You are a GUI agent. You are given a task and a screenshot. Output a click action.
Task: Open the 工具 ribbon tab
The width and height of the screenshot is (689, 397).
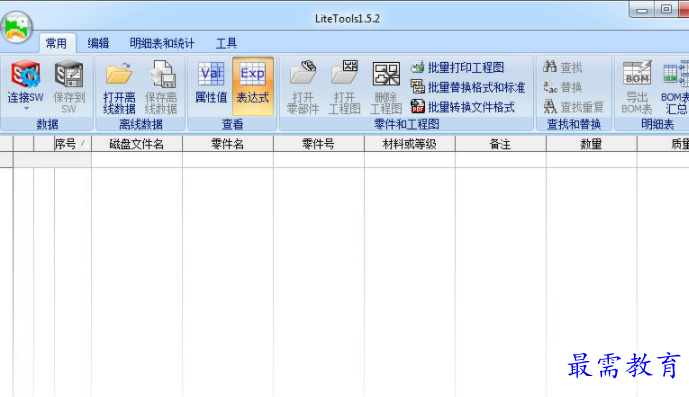click(227, 43)
